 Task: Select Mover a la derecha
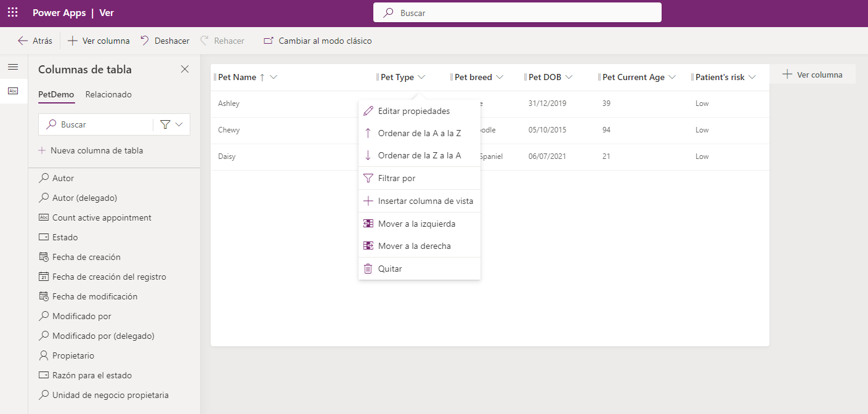coord(420,246)
